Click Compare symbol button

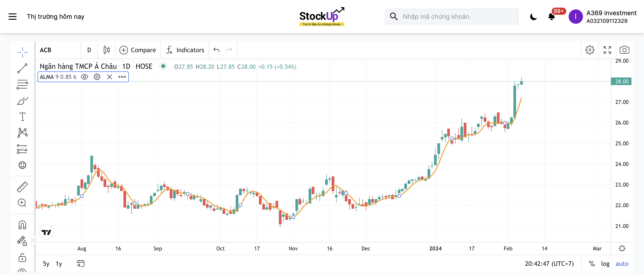(x=138, y=50)
